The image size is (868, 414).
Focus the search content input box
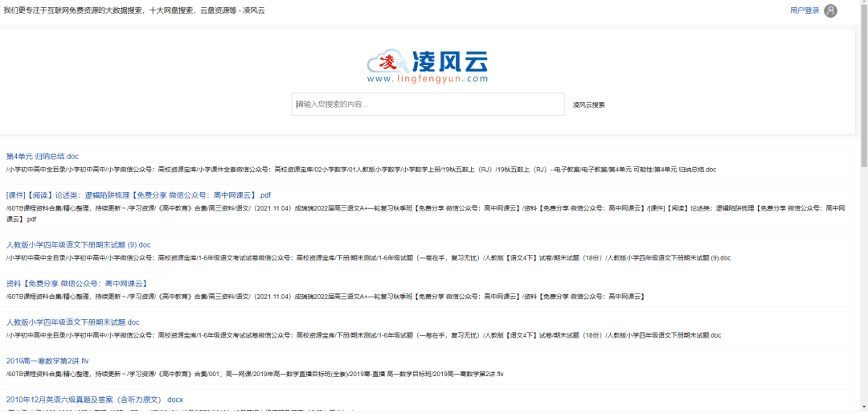[x=428, y=105]
